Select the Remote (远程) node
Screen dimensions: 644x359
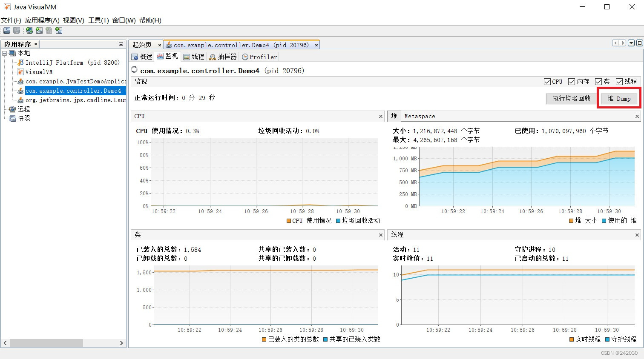pyautogui.click(x=24, y=109)
